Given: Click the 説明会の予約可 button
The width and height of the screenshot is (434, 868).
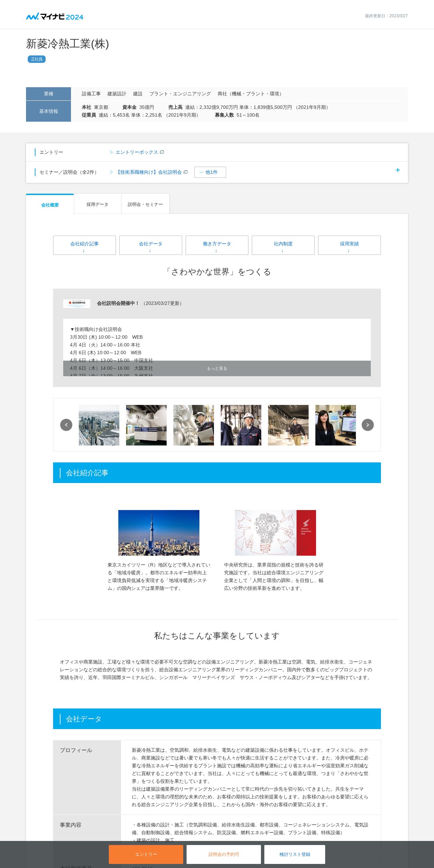Looking at the screenshot, I should pyautogui.click(x=224, y=854).
